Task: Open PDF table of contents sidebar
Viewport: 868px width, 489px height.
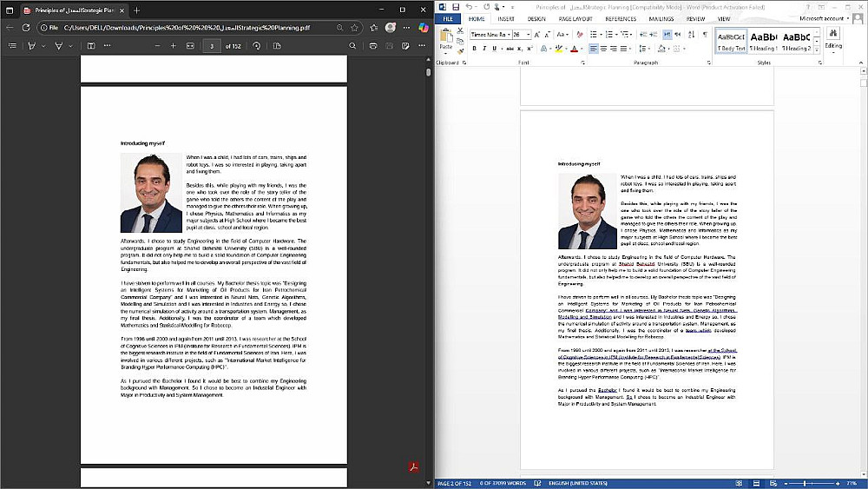Action: 12,46
